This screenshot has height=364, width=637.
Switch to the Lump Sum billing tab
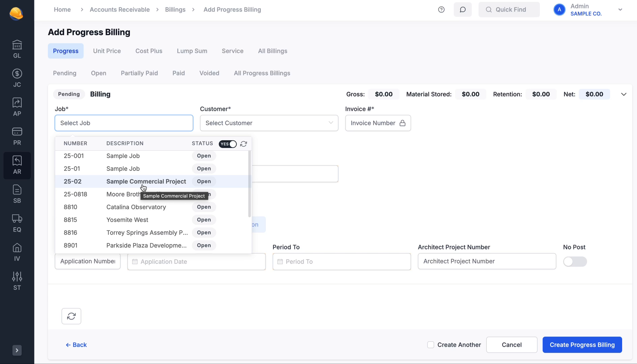click(x=192, y=51)
